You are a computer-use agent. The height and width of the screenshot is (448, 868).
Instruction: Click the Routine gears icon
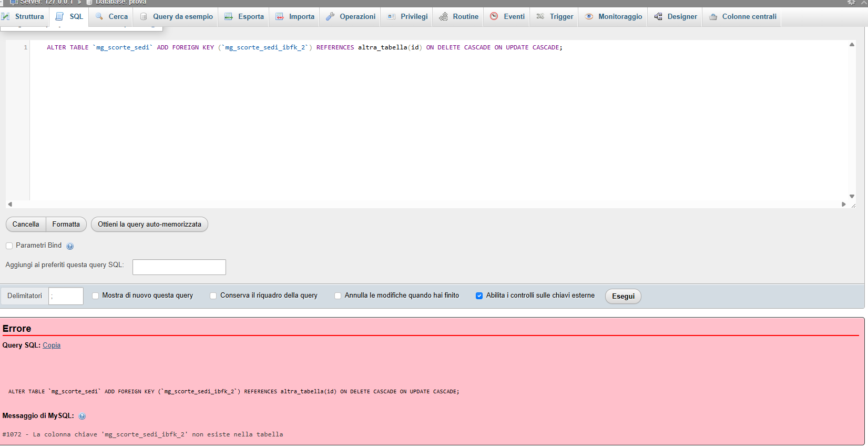tap(444, 17)
